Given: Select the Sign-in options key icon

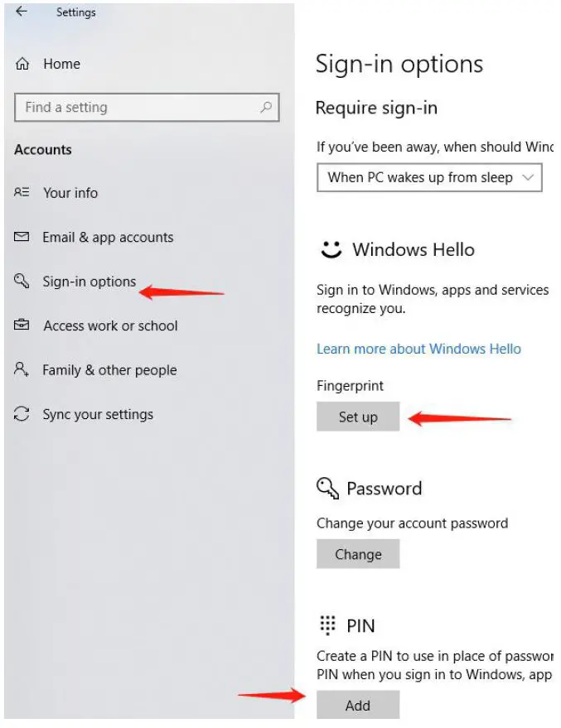Looking at the screenshot, I should pyautogui.click(x=22, y=282).
